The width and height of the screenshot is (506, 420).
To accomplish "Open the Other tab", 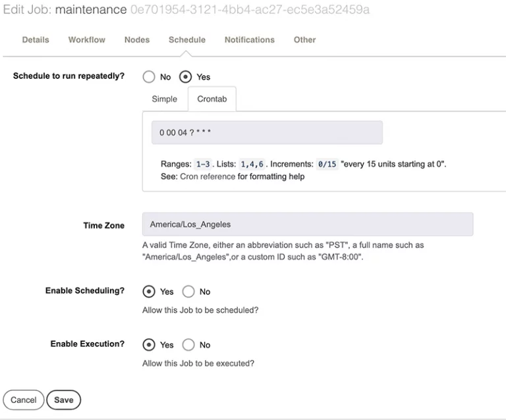I will (304, 39).
